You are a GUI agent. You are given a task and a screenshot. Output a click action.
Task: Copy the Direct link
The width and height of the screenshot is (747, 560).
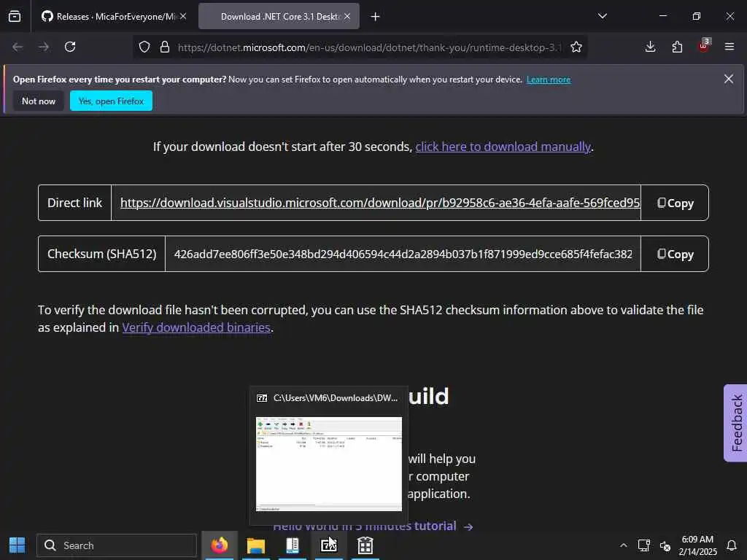click(675, 203)
